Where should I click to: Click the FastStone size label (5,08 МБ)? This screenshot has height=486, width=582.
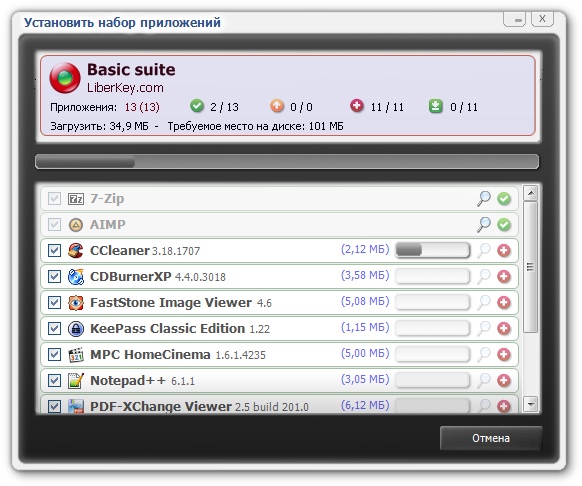pyautogui.click(x=365, y=301)
